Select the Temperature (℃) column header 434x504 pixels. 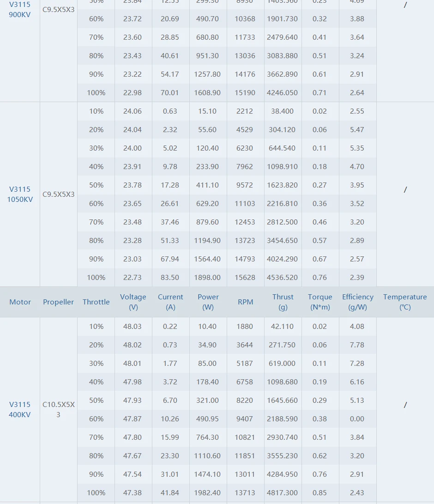pos(405,302)
